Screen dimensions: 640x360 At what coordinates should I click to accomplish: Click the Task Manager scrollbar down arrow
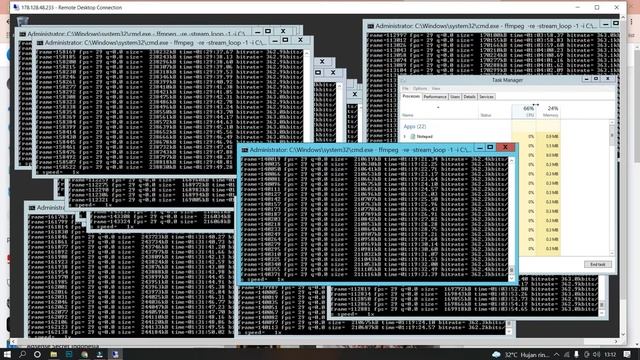[612, 253]
